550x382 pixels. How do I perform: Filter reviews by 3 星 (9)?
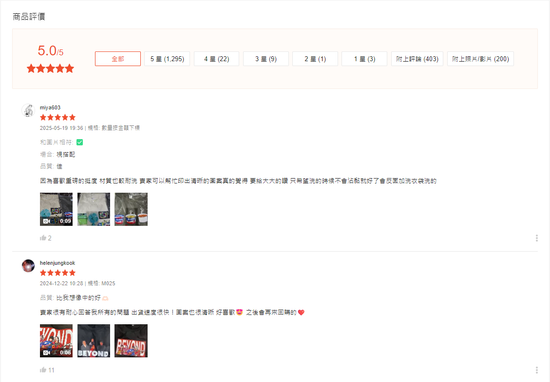[x=266, y=59]
